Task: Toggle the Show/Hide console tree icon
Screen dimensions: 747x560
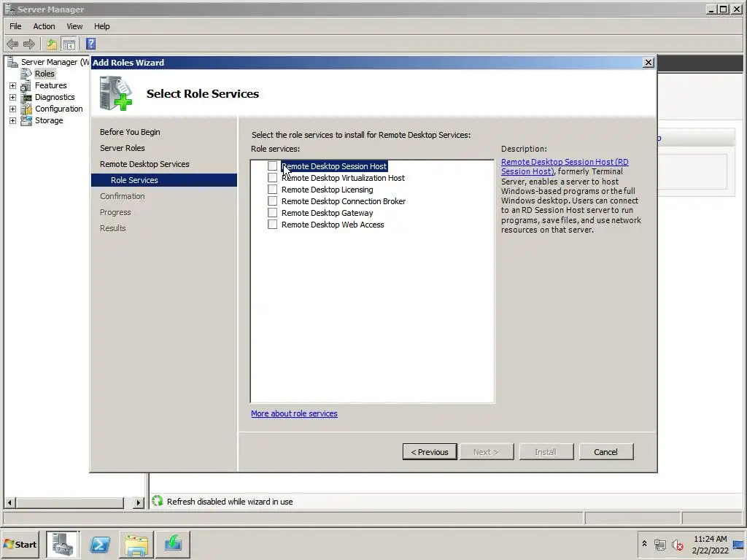Action: [x=69, y=44]
